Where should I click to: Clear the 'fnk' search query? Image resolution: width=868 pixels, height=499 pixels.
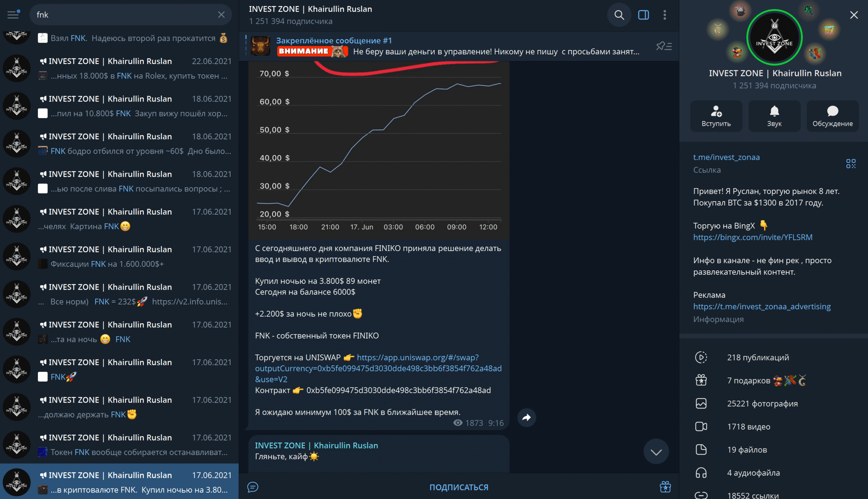click(x=221, y=15)
